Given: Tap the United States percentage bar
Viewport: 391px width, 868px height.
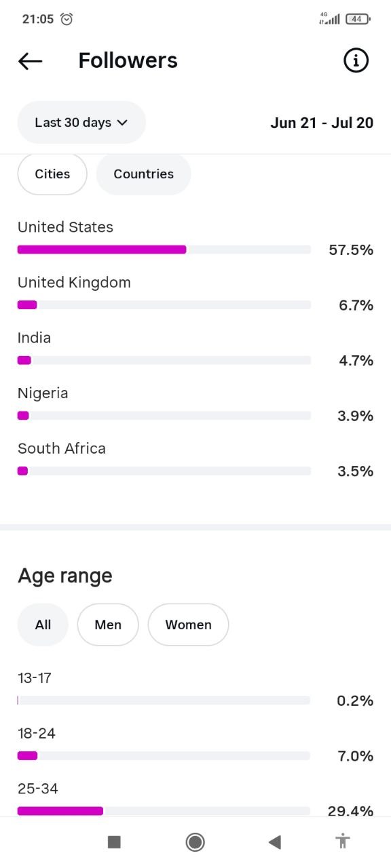Looking at the screenshot, I should (164, 250).
